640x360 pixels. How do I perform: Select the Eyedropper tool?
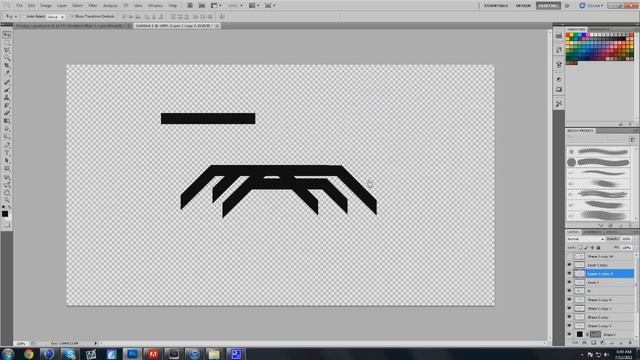point(7,73)
